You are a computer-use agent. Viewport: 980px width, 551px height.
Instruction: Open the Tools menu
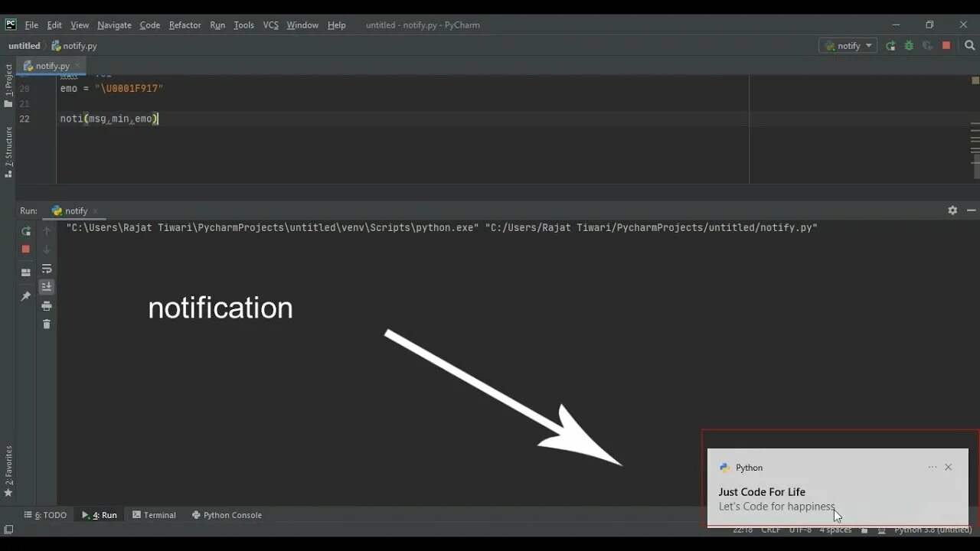click(x=243, y=25)
